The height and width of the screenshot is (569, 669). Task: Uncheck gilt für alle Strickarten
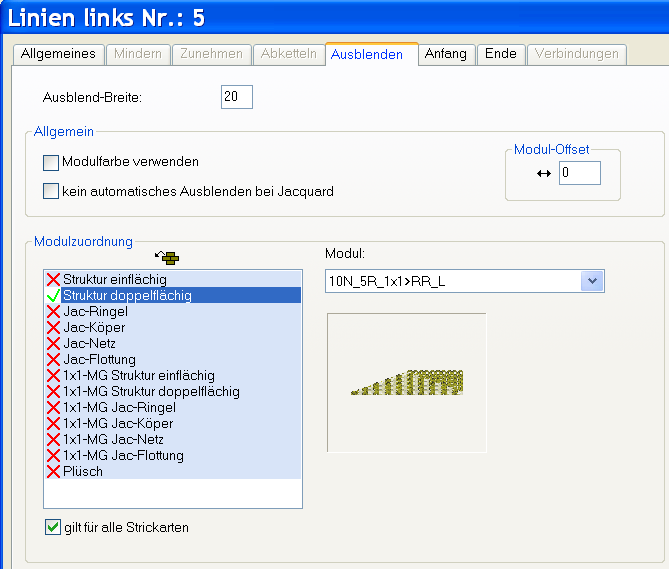[53, 527]
